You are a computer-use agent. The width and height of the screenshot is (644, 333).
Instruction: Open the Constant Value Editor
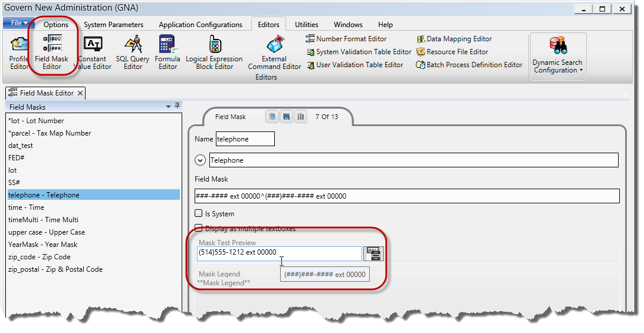pos(93,52)
